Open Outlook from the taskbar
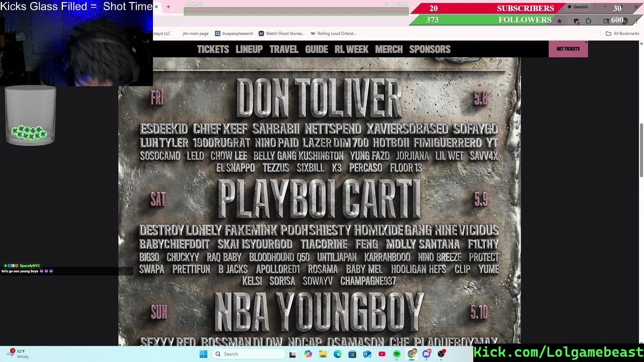Viewport: 644px width, 362px height. pos(367,354)
